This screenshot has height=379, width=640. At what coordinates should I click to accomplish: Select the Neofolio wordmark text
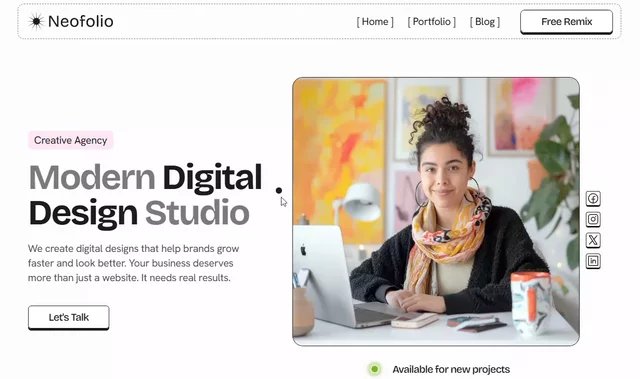[80, 21]
